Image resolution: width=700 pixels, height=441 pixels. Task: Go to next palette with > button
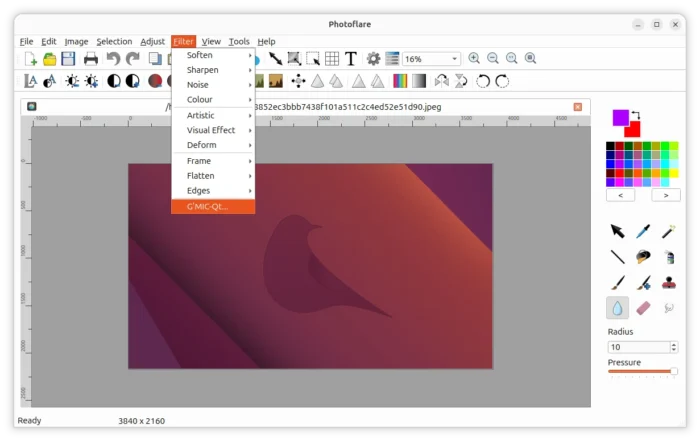click(x=666, y=195)
